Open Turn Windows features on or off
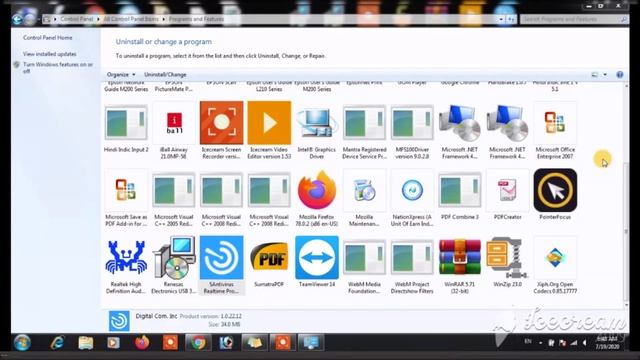The image size is (640, 360). tap(58, 68)
